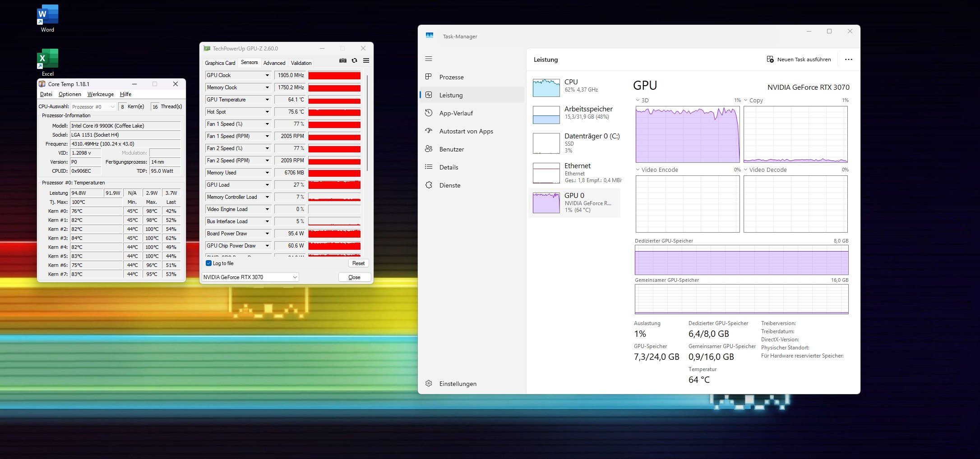Go to Leistung in Task Manager sidebar
The height and width of the screenshot is (459, 980).
click(472, 95)
